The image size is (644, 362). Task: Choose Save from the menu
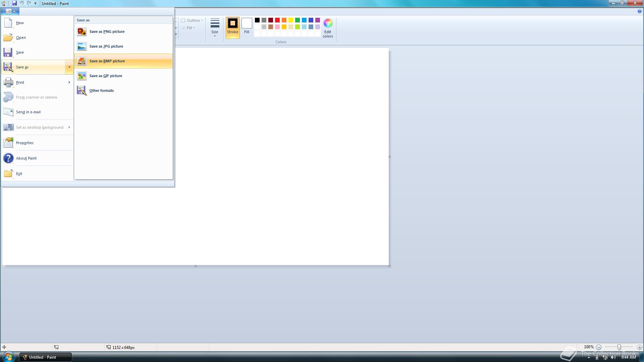pos(37,52)
